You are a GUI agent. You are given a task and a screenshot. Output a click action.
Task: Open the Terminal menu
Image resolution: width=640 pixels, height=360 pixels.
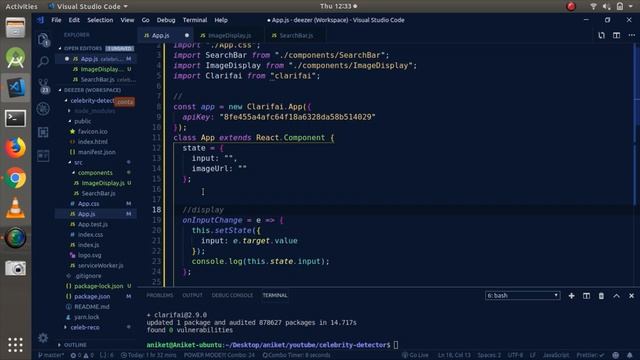click(195, 20)
